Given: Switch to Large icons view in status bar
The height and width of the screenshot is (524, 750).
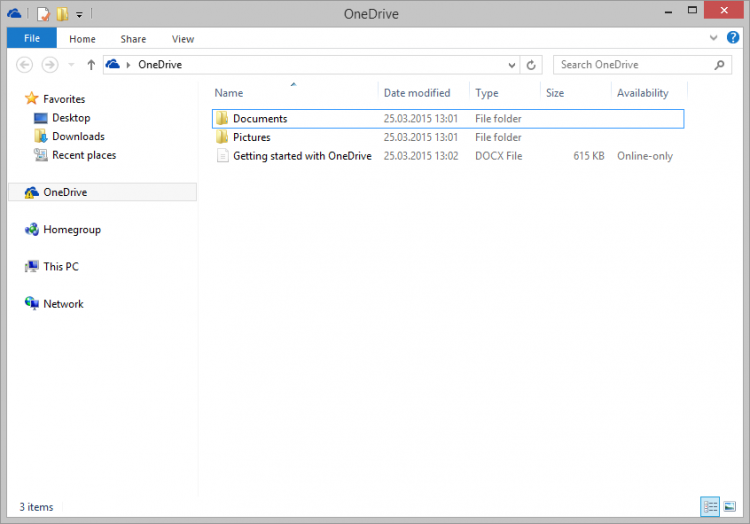Looking at the screenshot, I should (x=729, y=506).
